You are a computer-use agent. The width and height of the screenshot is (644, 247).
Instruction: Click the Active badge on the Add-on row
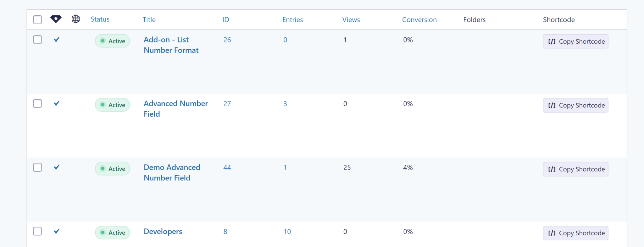(112, 41)
